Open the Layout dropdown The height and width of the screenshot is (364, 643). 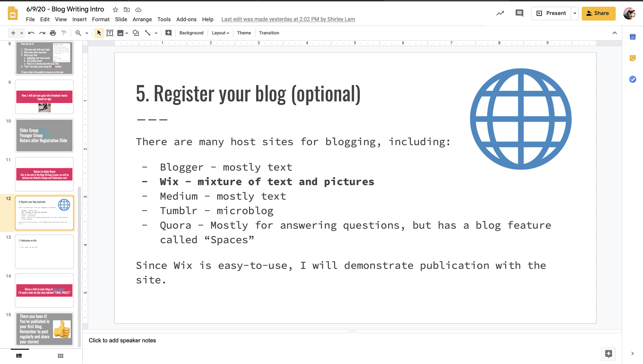[220, 33]
